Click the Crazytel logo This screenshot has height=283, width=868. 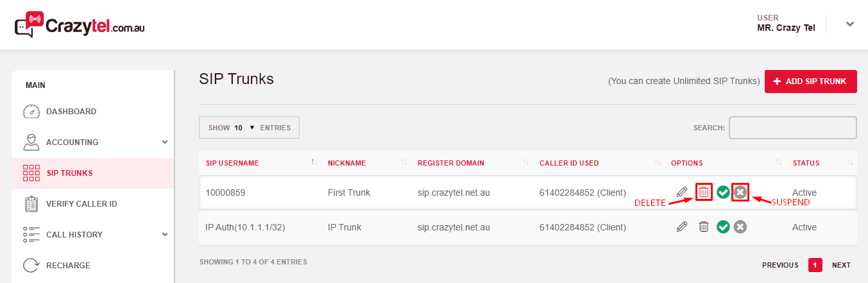pyautogui.click(x=80, y=25)
